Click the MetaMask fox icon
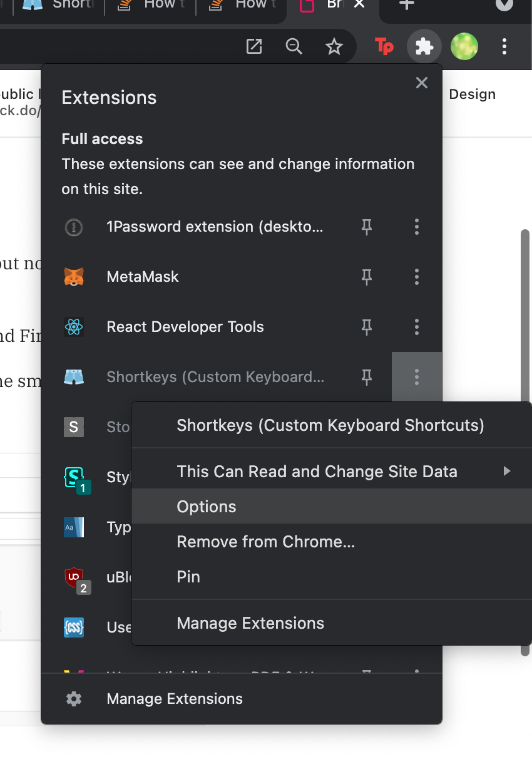Image resolution: width=532 pixels, height=764 pixels. point(74,277)
